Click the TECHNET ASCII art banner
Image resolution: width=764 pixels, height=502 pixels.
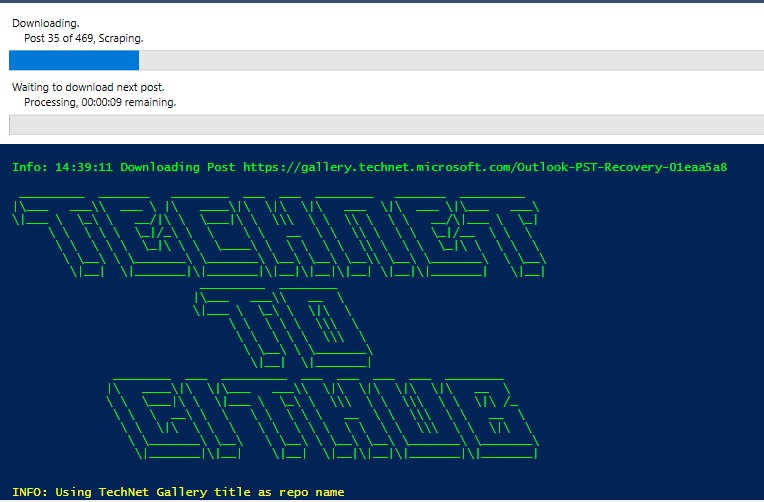[279, 236]
